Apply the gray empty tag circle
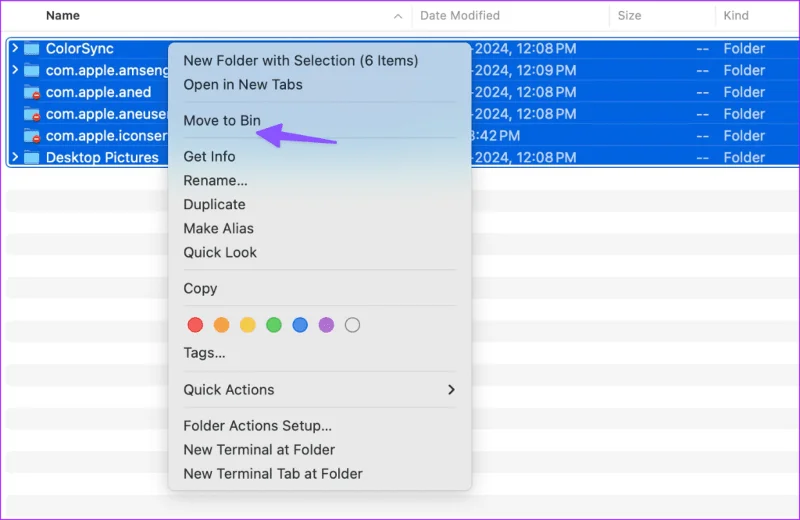This screenshot has width=800, height=520. (353, 325)
